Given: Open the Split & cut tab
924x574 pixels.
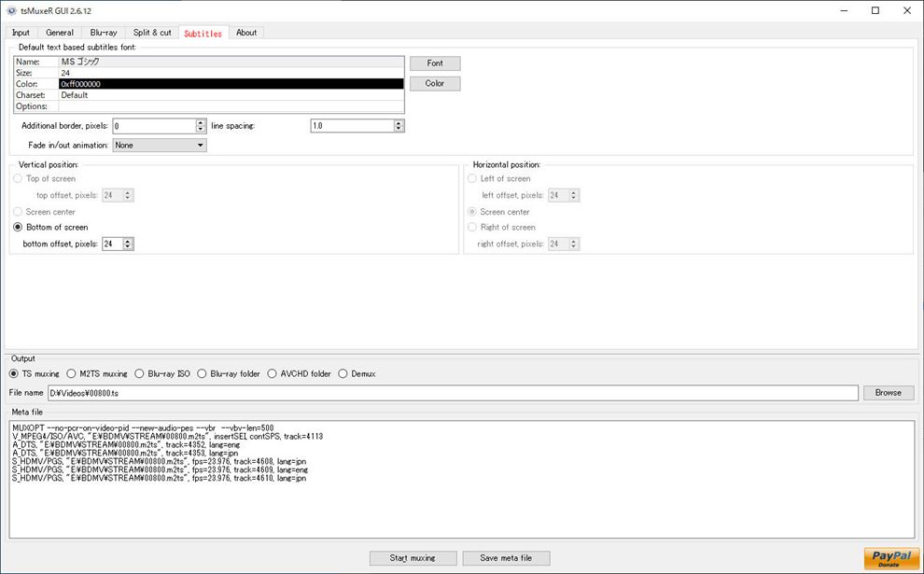Looking at the screenshot, I should click(151, 33).
